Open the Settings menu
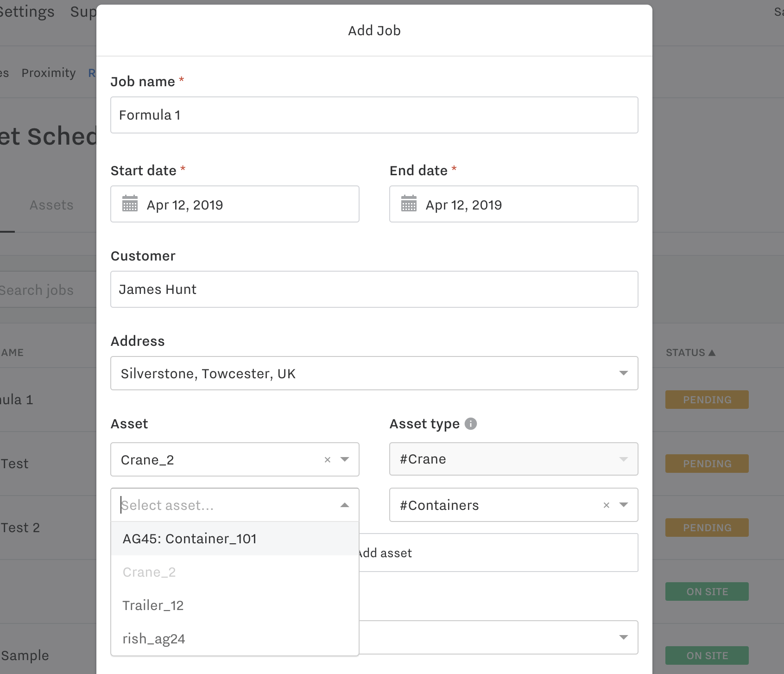 tap(27, 12)
